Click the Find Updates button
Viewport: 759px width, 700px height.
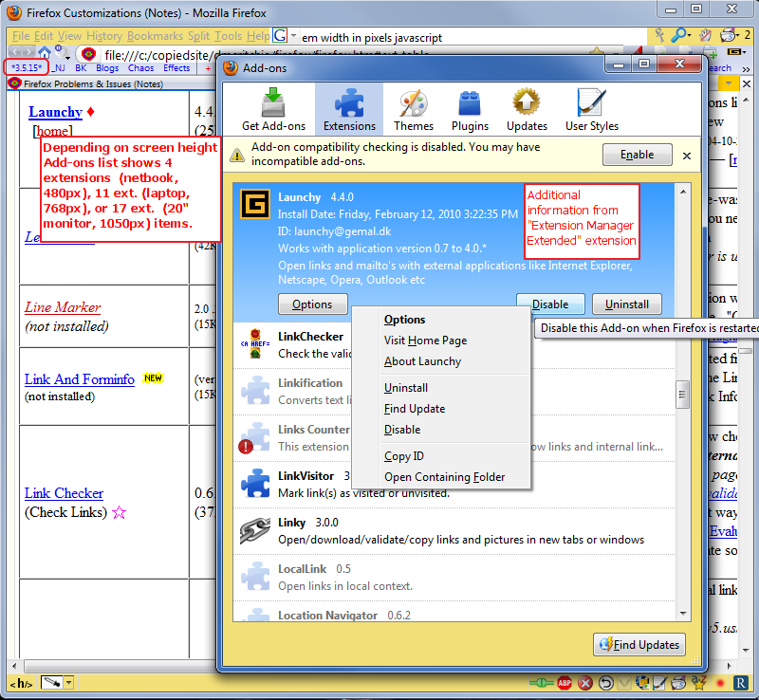639,645
